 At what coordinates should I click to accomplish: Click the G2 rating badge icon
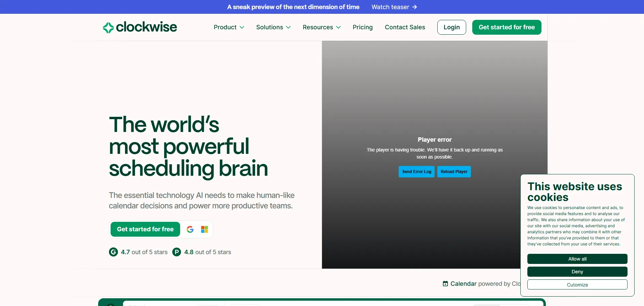[113, 252]
